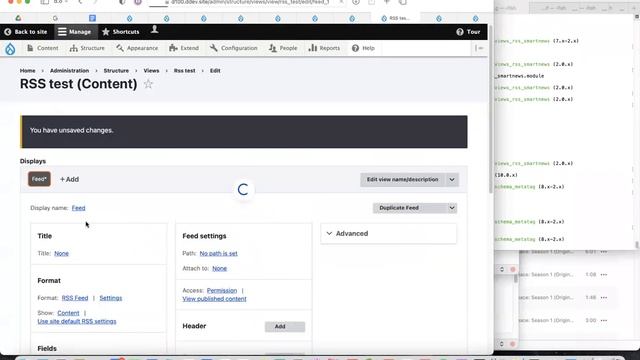The width and height of the screenshot is (640, 360).
Task: Click _smartnews.module text in the terminal window
Action: 519,76
